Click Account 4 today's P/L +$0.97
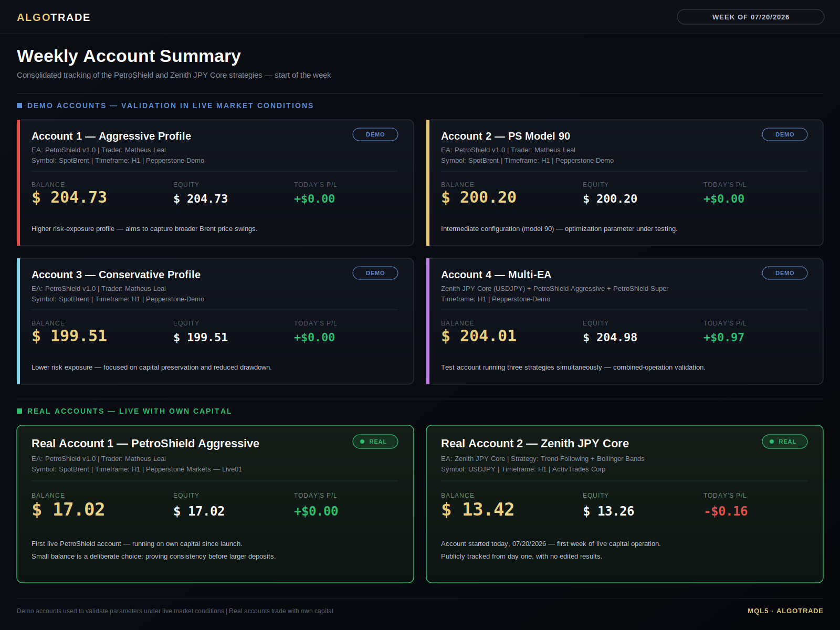Image resolution: width=840 pixels, height=630 pixels. [x=724, y=338]
